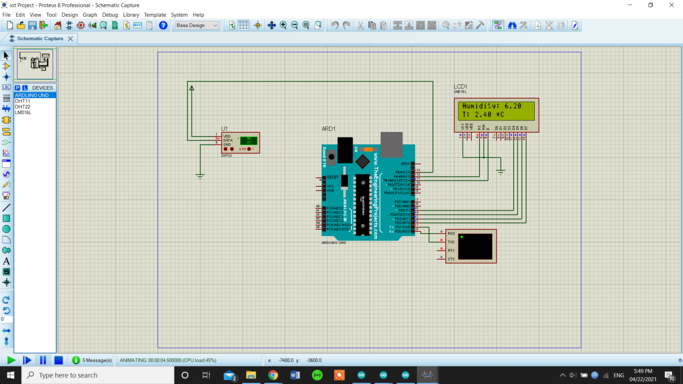Click the Cut scissors icon
This screenshot has width=683, height=384.
[x=360, y=26]
